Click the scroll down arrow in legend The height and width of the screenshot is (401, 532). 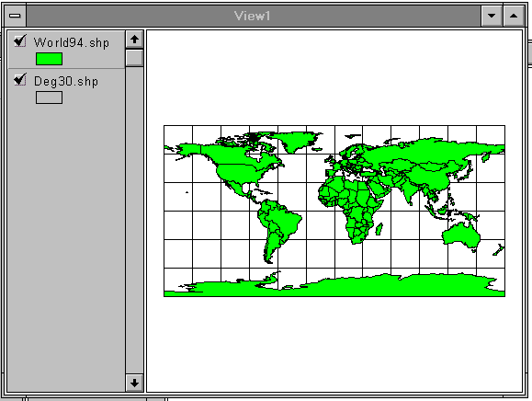[x=134, y=383]
